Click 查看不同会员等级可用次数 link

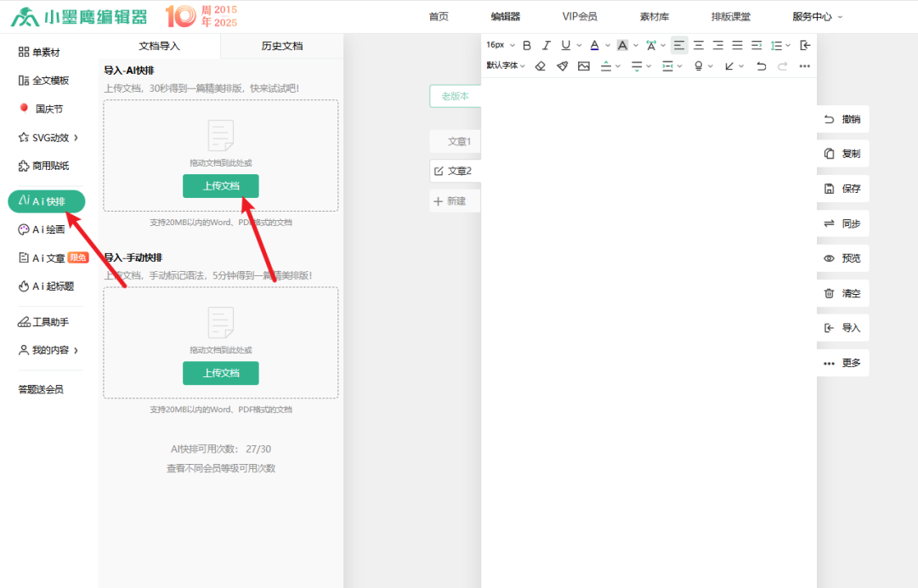click(x=220, y=468)
